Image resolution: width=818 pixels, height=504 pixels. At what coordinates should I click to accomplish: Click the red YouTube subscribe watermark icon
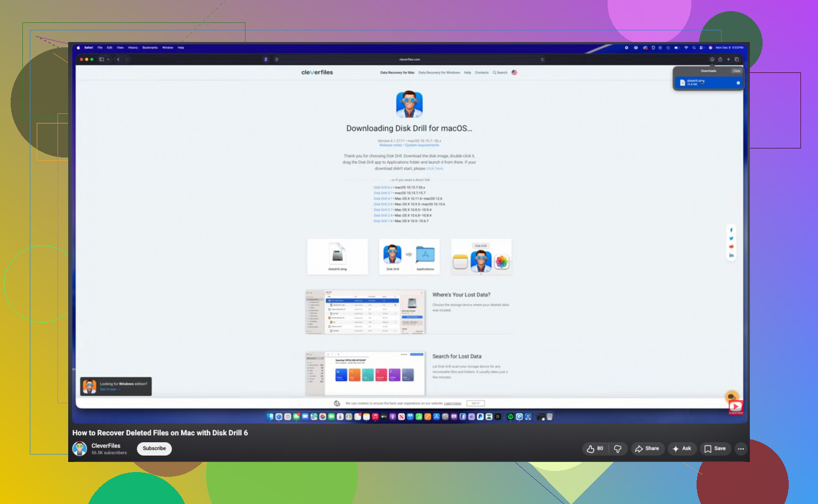click(x=735, y=407)
